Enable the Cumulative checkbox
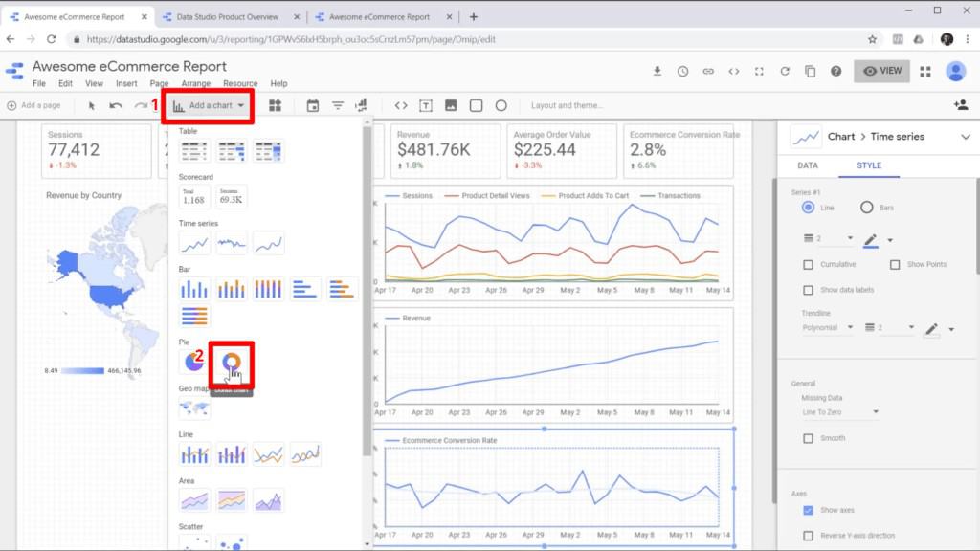Screen dimensions: 980x551 809,264
